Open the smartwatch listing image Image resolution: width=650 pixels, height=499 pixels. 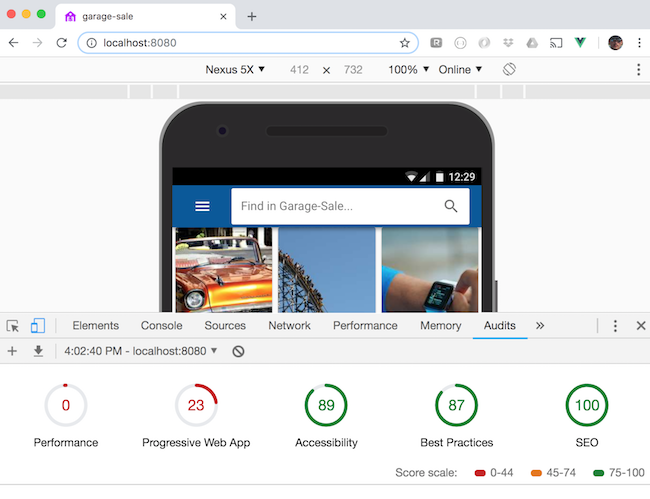pos(430,269)
